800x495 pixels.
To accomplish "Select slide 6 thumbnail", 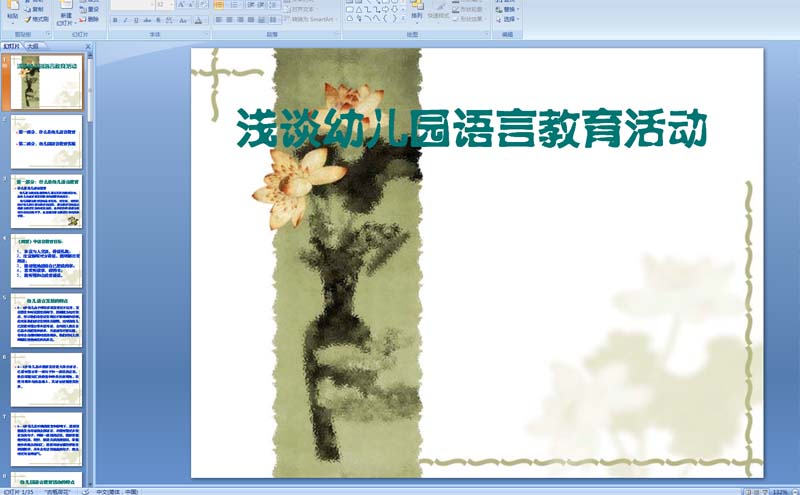I will coord(46,380).
